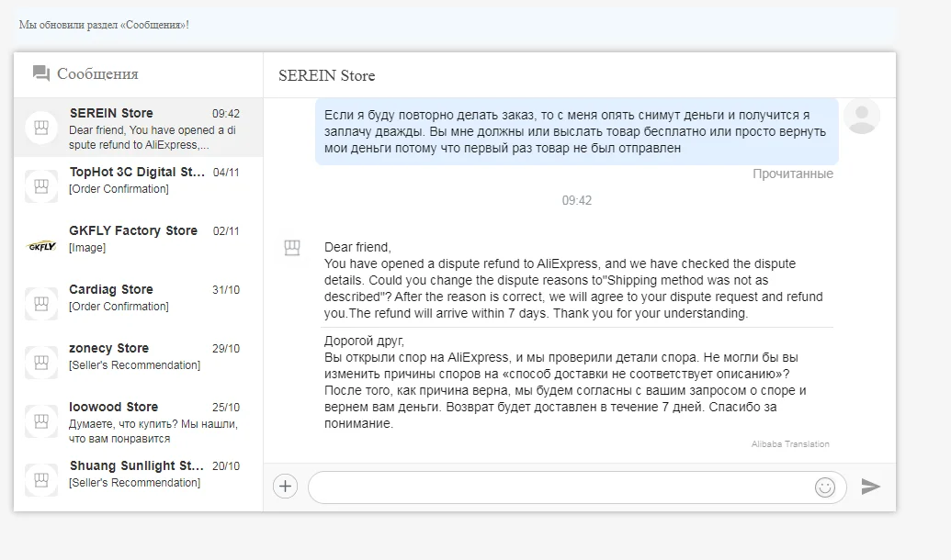Click the 20/10 date on Shuang Sunlight row
The width and height of the screenshot is (951, 560).
coord(226,466)
